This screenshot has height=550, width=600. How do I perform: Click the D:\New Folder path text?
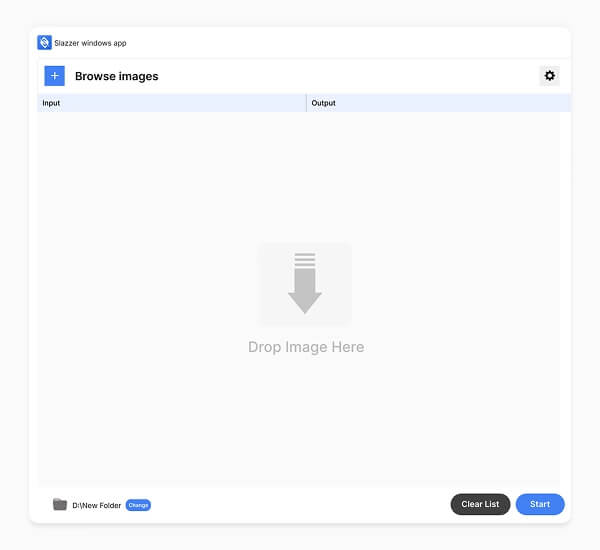coord(96,505)
